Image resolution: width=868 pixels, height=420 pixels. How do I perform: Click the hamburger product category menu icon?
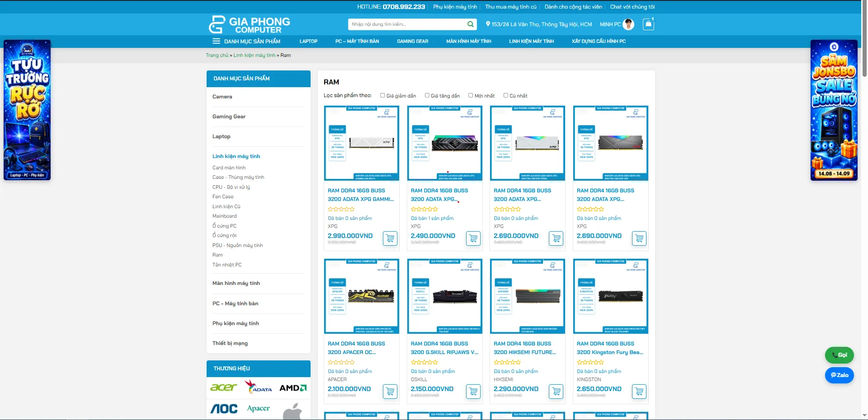(217, 41)
